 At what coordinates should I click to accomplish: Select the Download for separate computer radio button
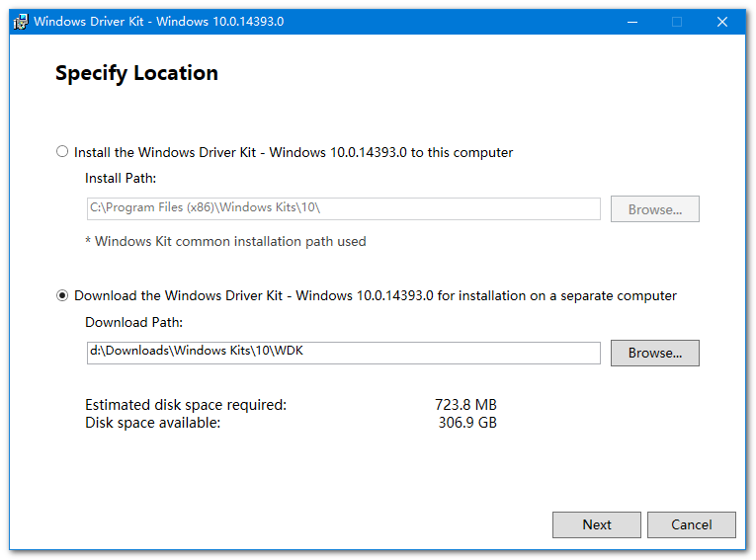(62, 295)
